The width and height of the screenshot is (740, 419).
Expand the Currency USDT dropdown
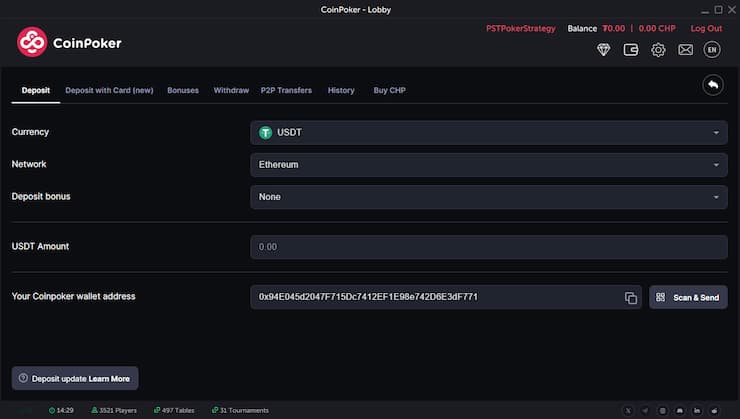coord(488,133)
